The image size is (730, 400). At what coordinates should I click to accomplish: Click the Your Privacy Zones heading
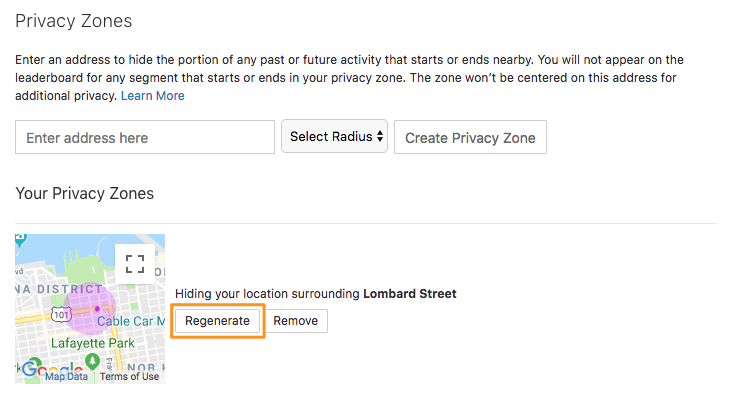(x=85, y=193)
